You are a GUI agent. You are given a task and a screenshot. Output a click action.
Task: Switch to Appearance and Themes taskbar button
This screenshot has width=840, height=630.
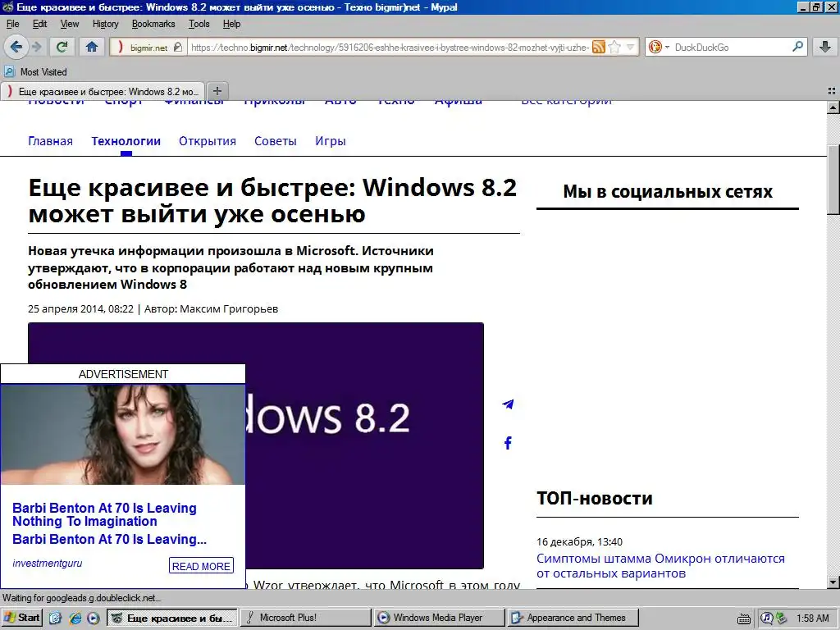pos(573,618)
